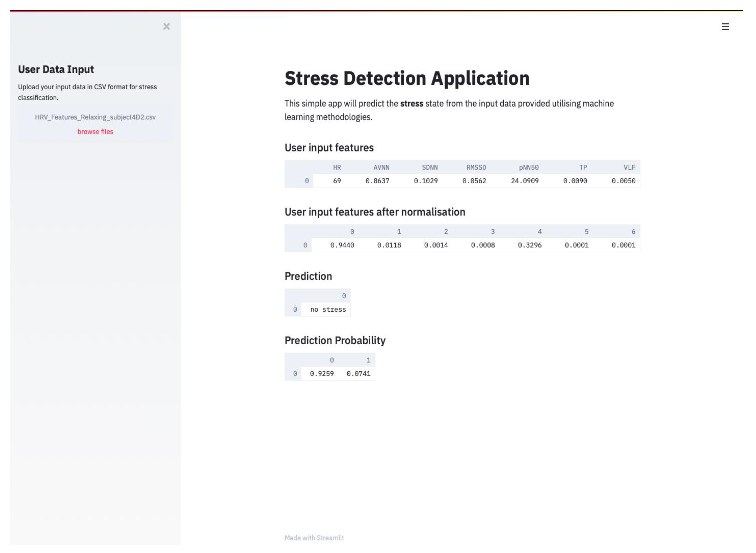The image size is (756, 553).
Task: Select the TP column header
Action: point(583,167)
